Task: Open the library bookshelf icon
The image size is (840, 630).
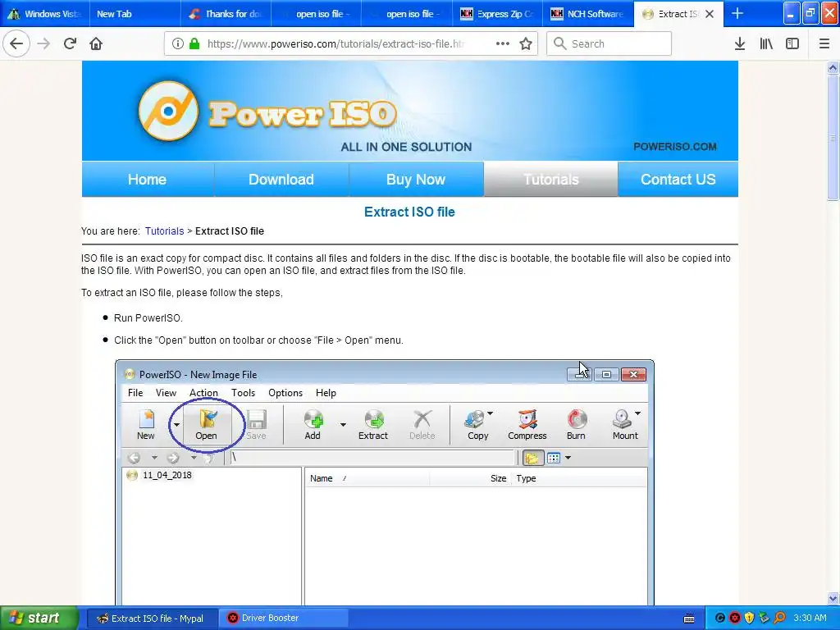Action: point(766,43)
